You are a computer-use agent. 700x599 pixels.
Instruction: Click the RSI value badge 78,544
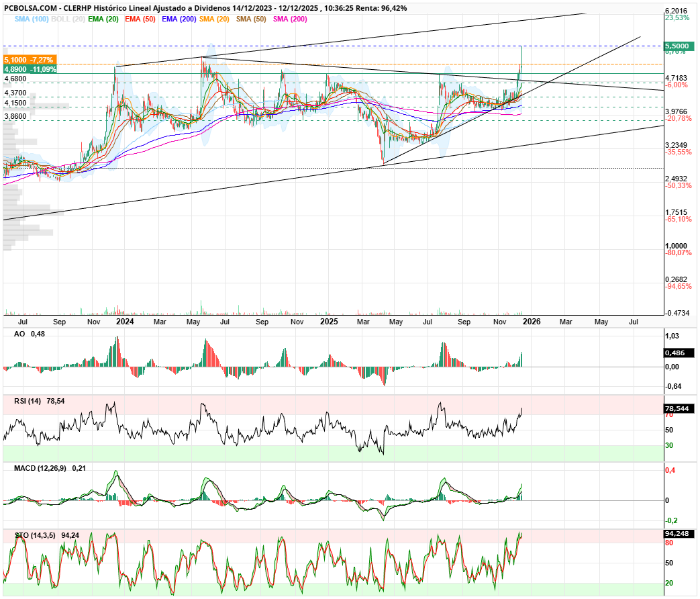pos(677,408)
